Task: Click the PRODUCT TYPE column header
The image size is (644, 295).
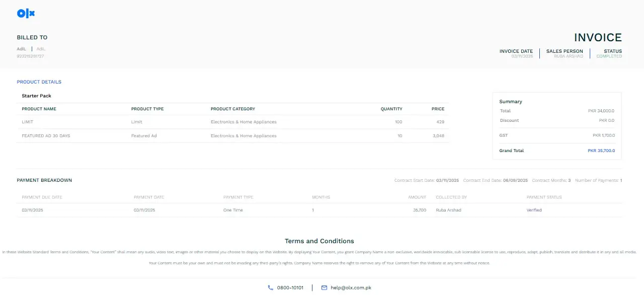Action: pyautogui.click(x=147, y=109)
